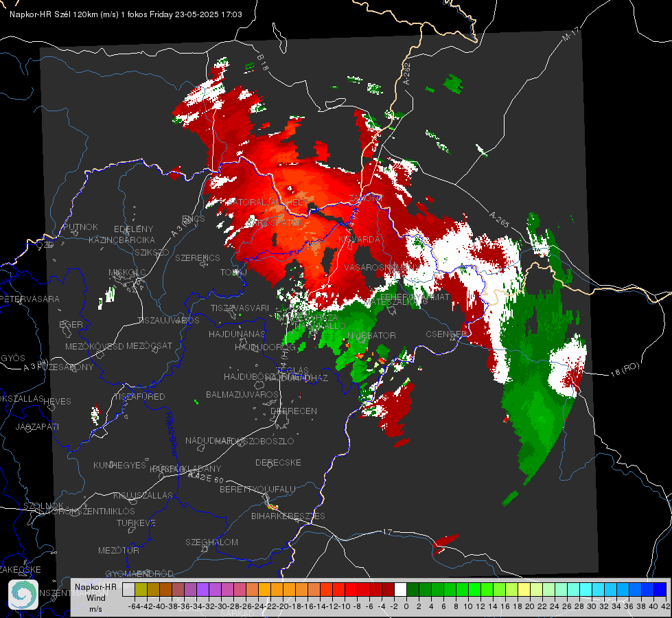Click the A-262 road label
The image size is (672, 618).
407,73
